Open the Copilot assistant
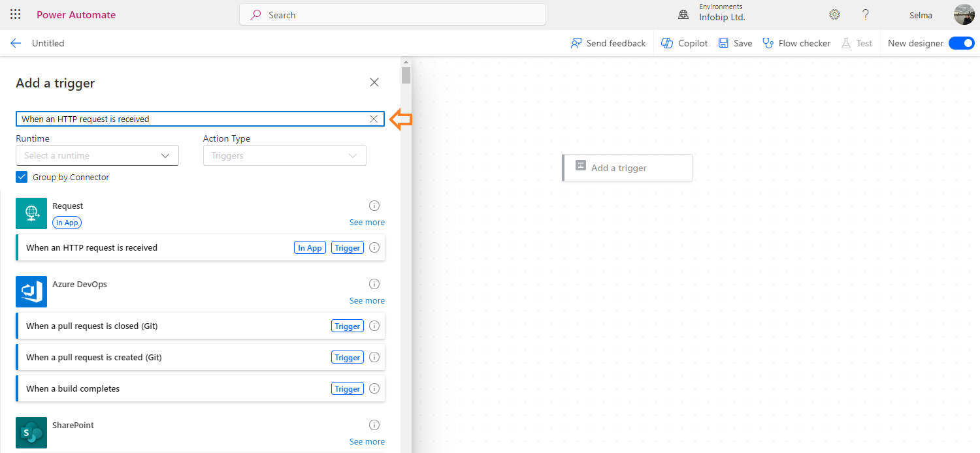Image resolution: width=980 pixels, height=453 pixels. (x=683, y=43)
